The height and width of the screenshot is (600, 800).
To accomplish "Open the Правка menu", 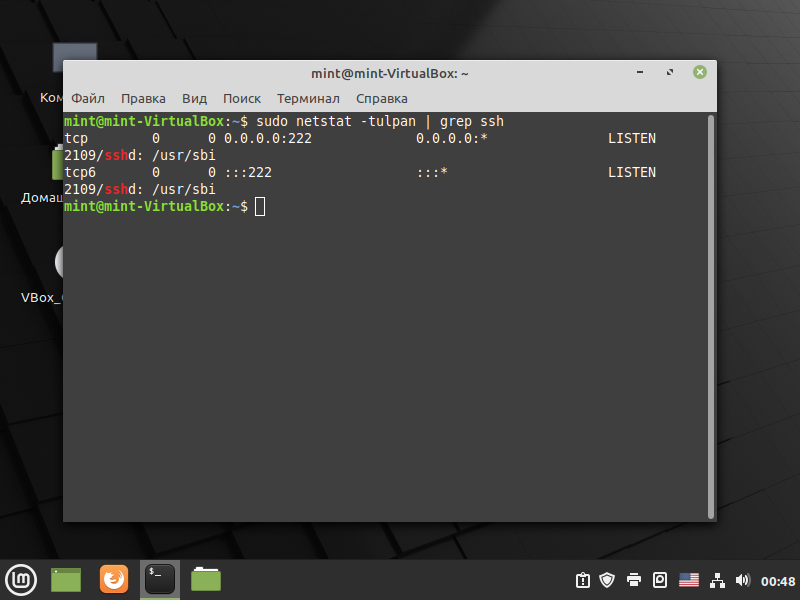I will [x=143, y=98].
